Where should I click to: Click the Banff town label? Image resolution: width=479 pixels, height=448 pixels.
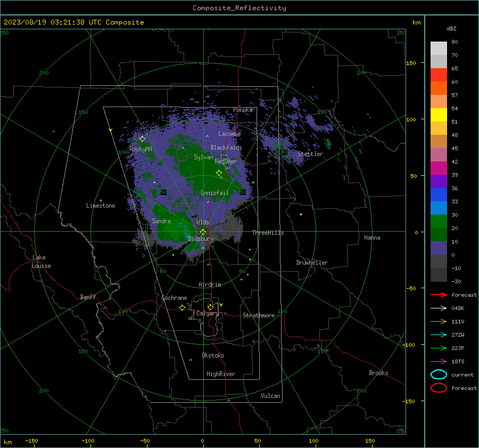tap(88, 297)
